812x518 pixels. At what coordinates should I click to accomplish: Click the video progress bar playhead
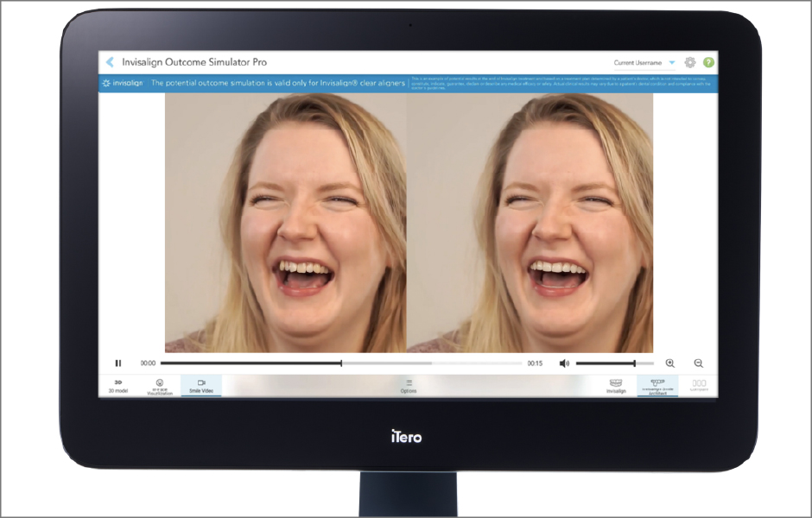coord(341,363)
